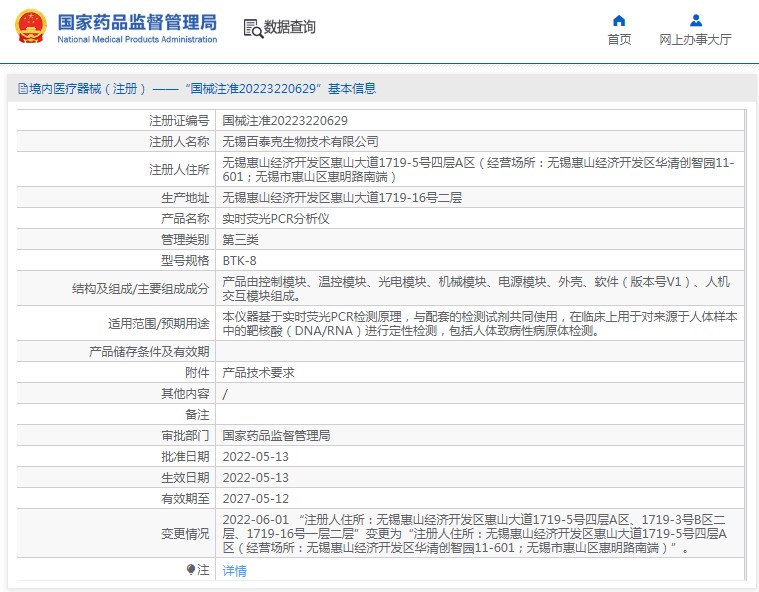Click the 数据查询 magnifier document icon

click(x=253, y=28)
